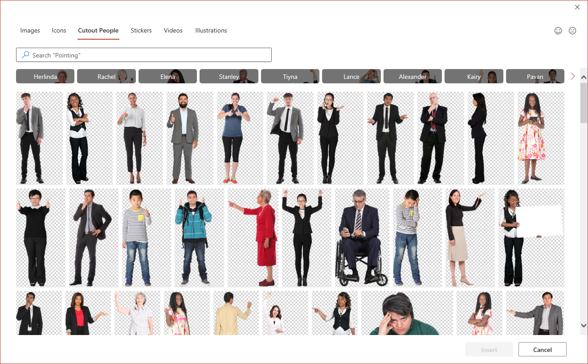
Task: Close the stock images dialog
Action: 577,7
